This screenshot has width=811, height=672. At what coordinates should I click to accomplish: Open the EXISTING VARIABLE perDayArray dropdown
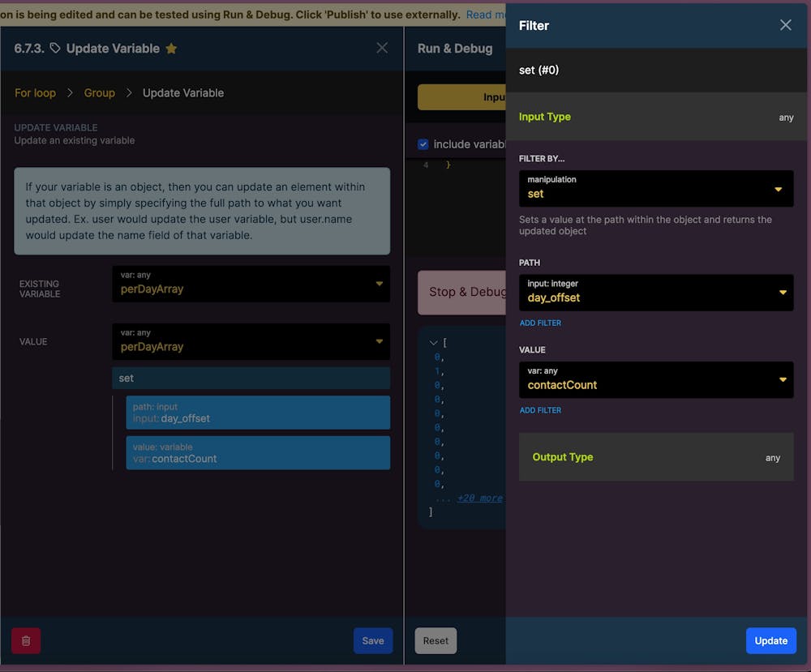click(251, 284)
